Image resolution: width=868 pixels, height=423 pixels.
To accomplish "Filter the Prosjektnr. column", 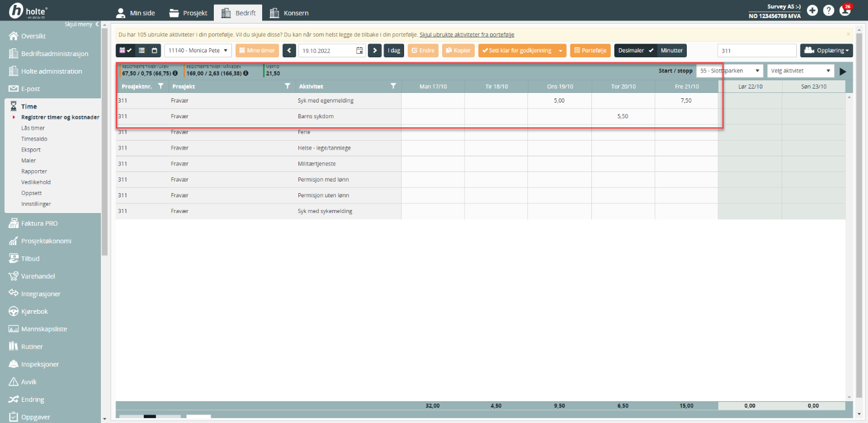I will tap(160, 86).
